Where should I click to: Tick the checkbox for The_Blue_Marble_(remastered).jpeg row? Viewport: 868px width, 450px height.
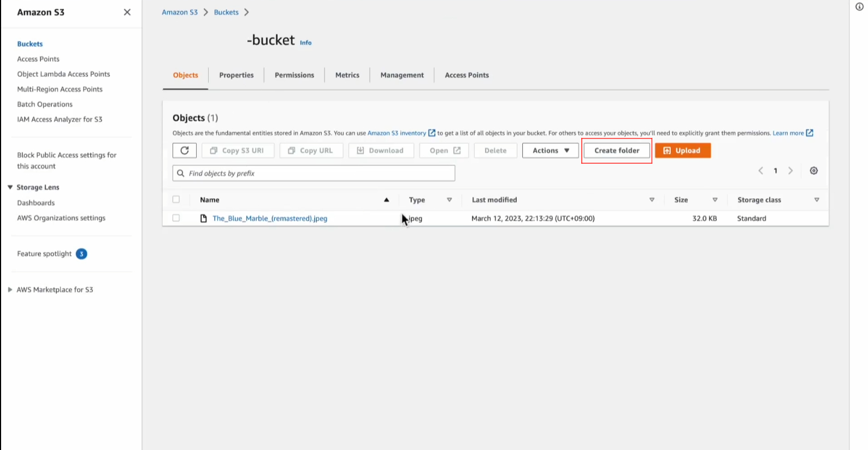click(x=176, y=218)
